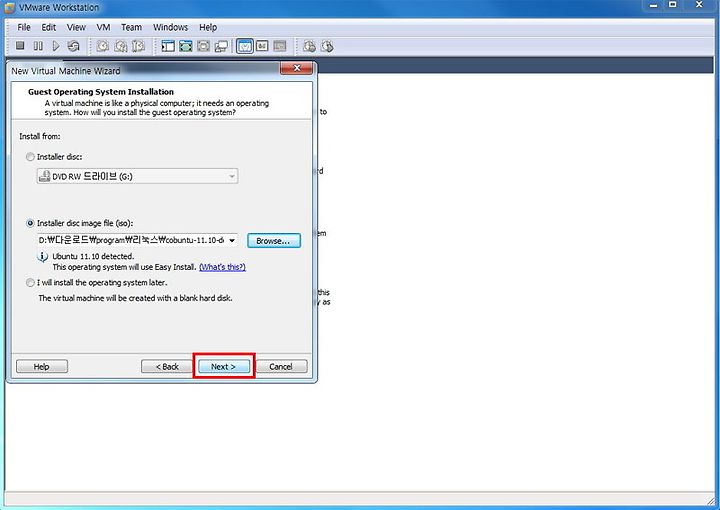This screenshot has height=510, width=720.
Task: Click the Power On play icon
Action: pyautogui.click(x=56, y=46)
